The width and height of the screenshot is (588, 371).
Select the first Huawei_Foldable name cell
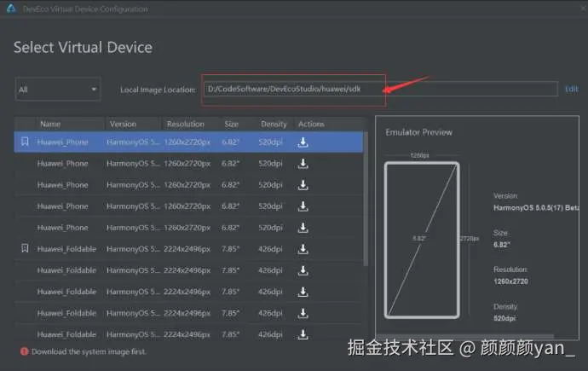pos(66,249)
